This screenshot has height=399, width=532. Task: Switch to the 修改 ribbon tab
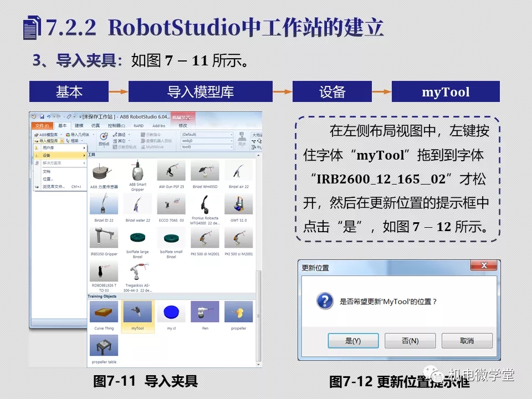point(183,126)
